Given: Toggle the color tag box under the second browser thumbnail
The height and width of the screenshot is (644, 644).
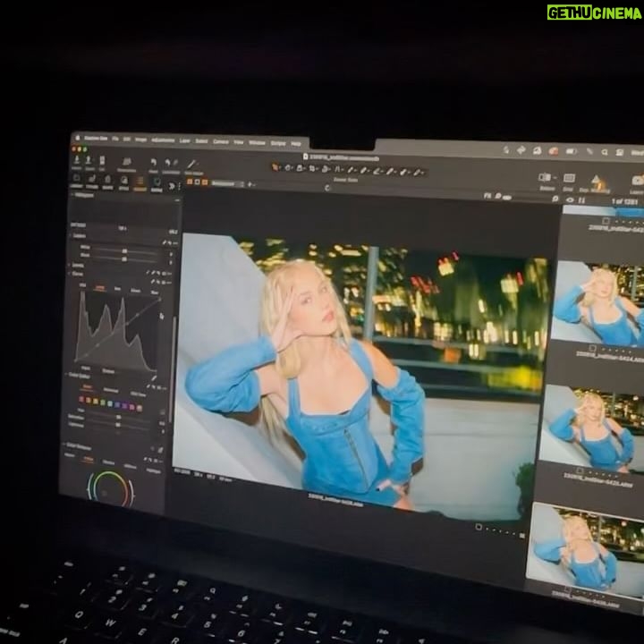Looking at the screenshot, I should pyautogui.click(x=580, y=470).
